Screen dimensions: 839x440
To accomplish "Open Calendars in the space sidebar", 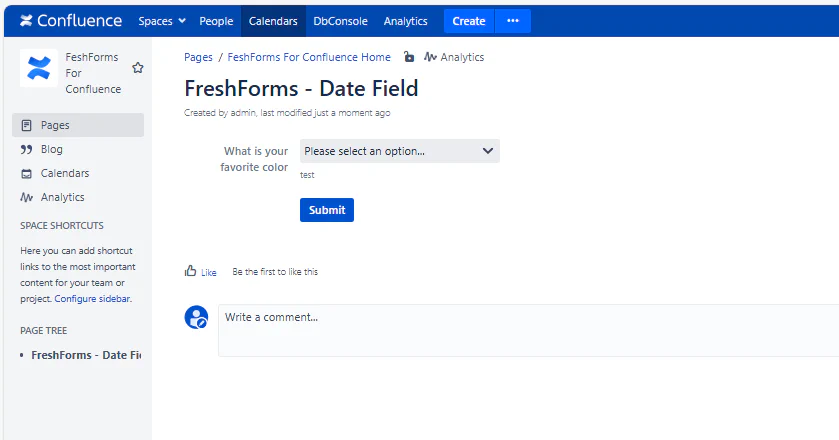I will point(64,173).
